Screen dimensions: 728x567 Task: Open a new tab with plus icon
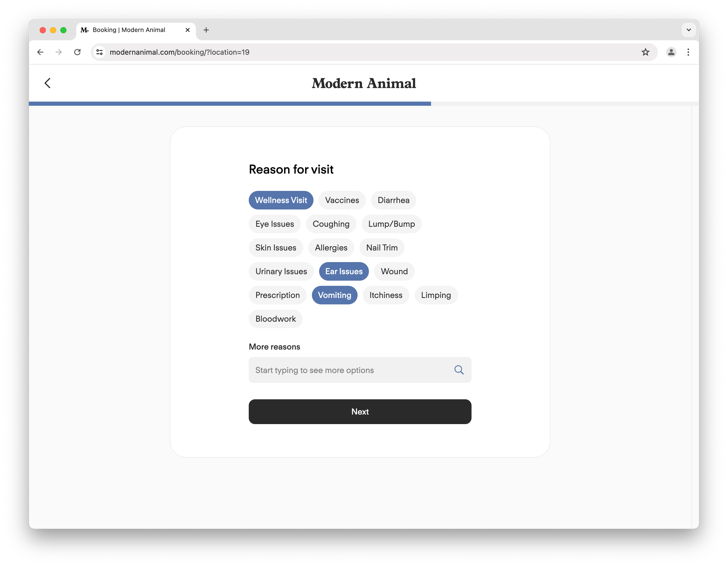(206, 30)
